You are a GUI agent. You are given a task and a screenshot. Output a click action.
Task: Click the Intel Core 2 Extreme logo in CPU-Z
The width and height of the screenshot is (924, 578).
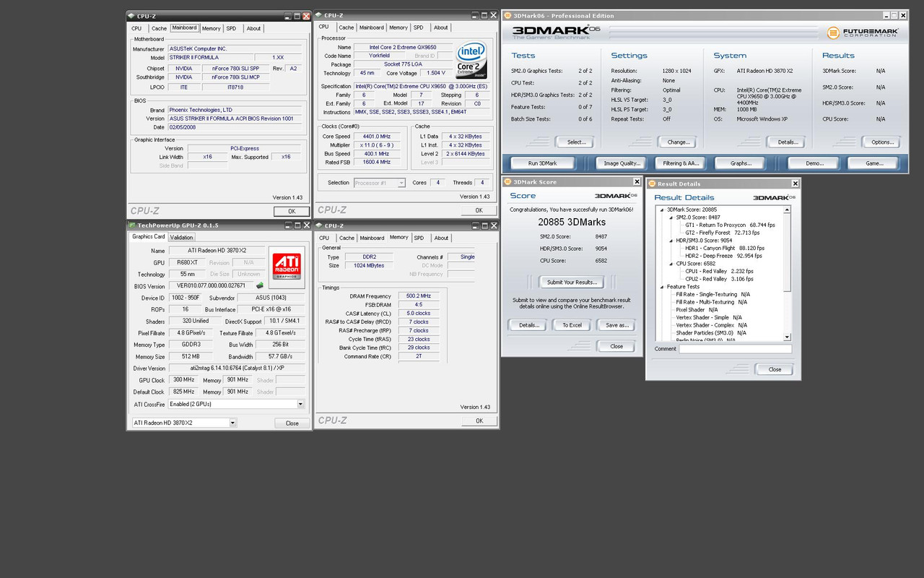click(x=471, y=61)
